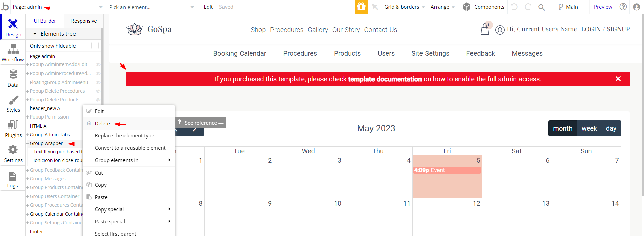Viewport: 644px width, 236px height.
Task: Open the Data section icon
Action: click(13, 74)
